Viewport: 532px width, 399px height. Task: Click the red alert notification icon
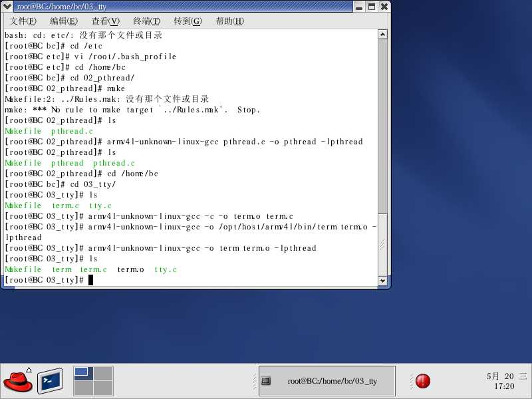[423, 380]
